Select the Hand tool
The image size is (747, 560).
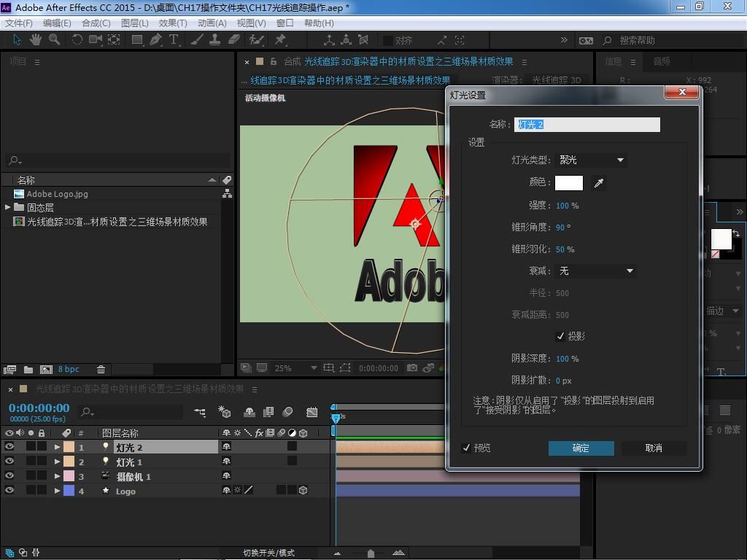click(35, 40)
